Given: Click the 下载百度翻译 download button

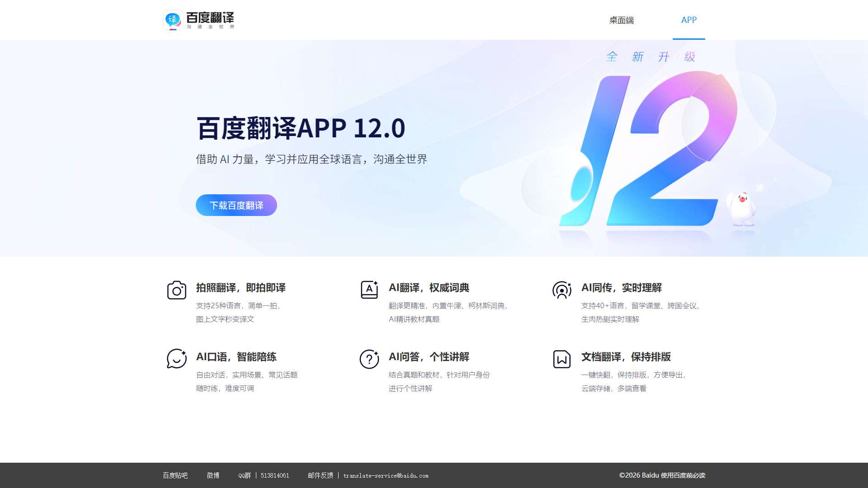Looking at the screenshot, I should pyautogui.click(x=236, y=205).
